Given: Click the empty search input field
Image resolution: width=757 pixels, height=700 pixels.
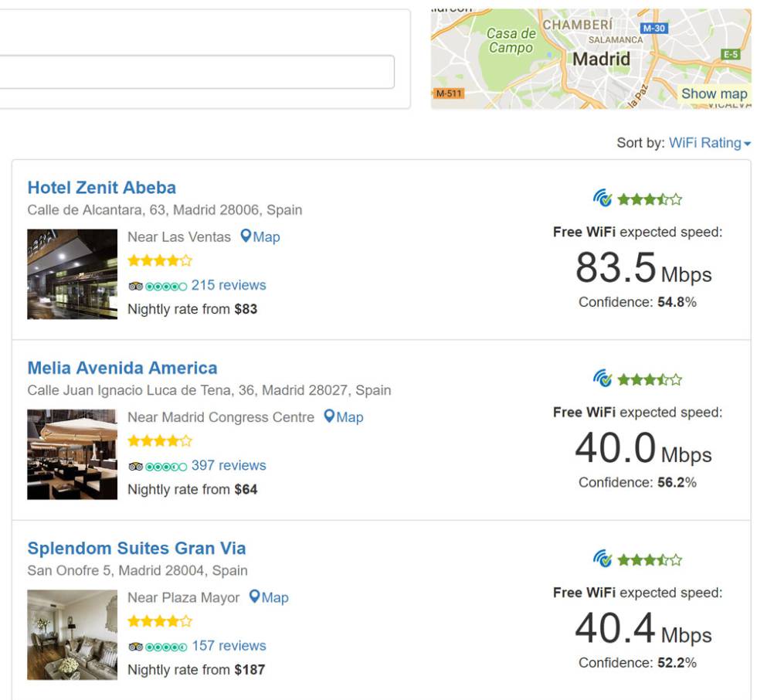Looking at the screenshot, I should (x=196, y=71).
